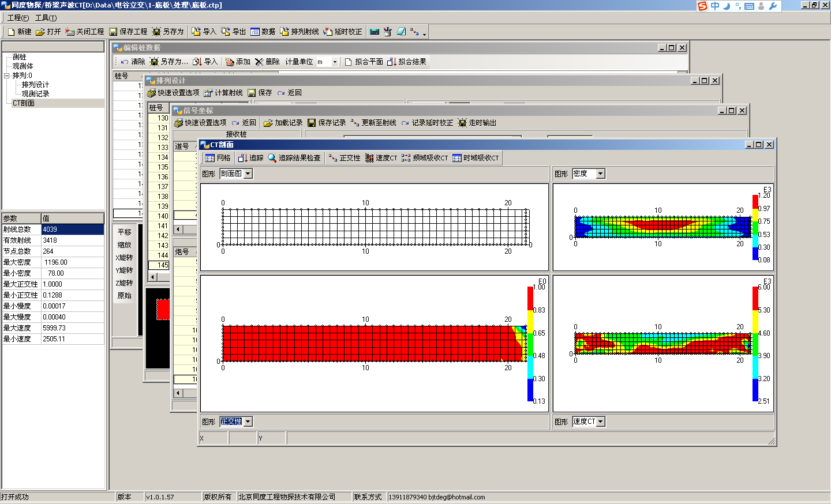Image resolution: width=831 pixels, height=504 pixels.
Task: Click 延时校正 in the main toolbar
Action: [343, 32]
